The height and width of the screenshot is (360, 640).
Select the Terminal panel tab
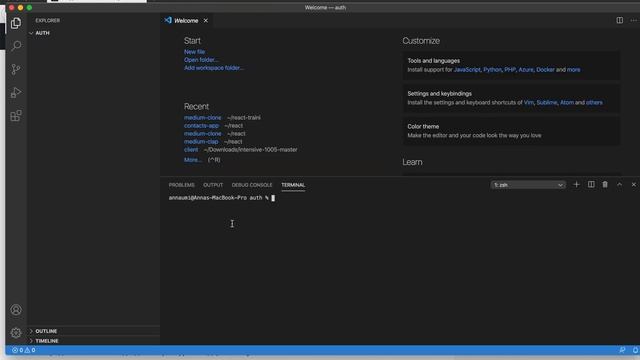(293, 185)
